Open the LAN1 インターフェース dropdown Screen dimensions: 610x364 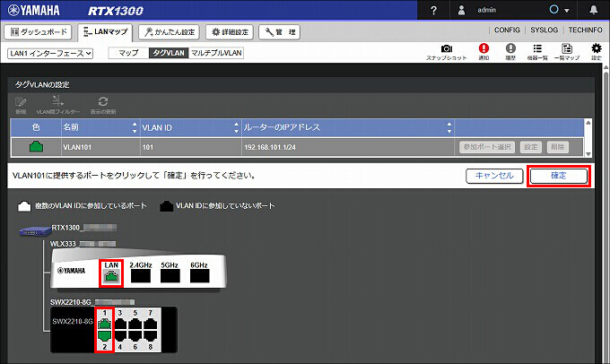click(x=50, y=53)
